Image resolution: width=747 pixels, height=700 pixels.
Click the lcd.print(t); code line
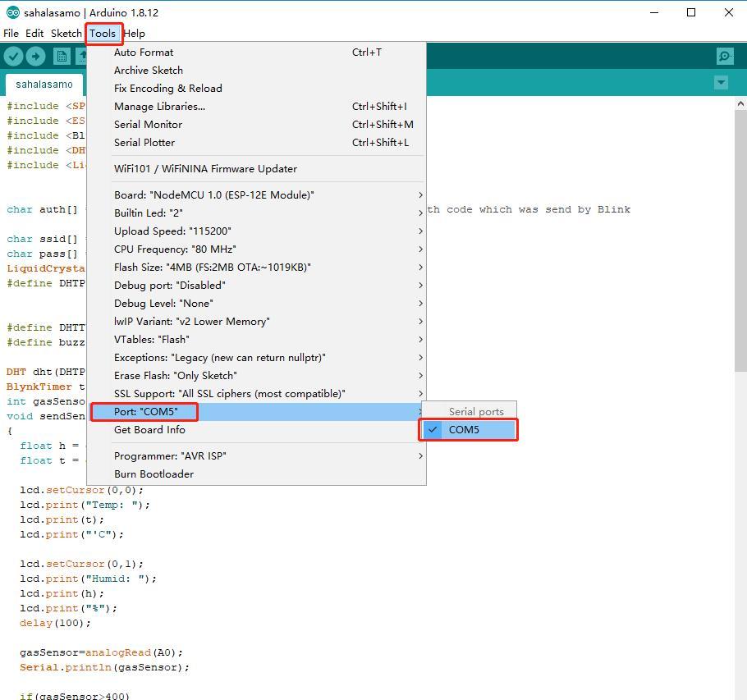tap(62, 520)
